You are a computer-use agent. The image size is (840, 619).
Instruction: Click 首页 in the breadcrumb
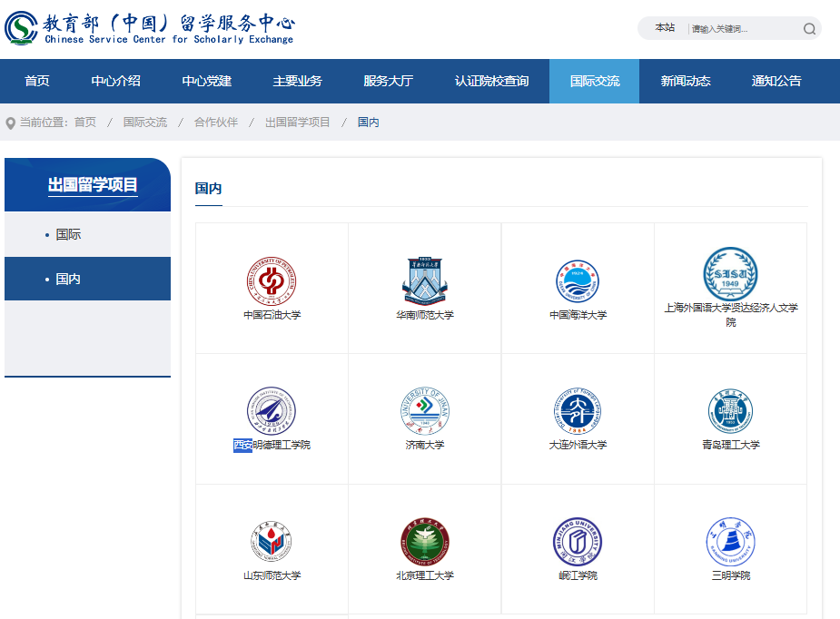click(85, 123)
